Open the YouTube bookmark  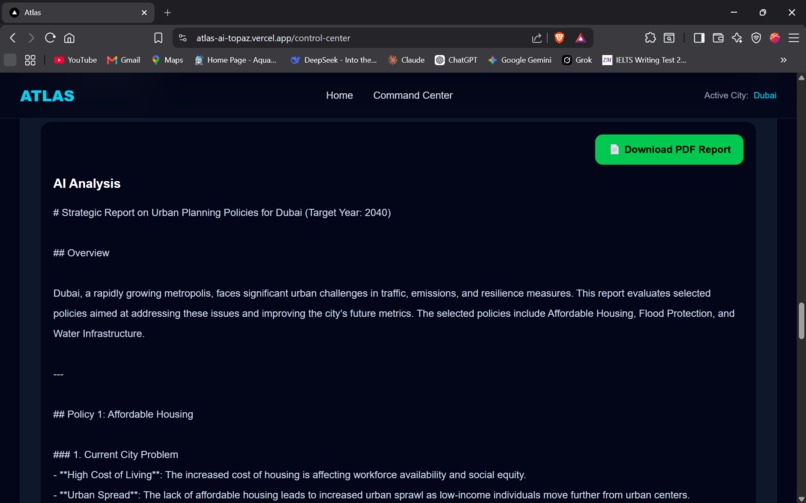click(x=75, y=60)
